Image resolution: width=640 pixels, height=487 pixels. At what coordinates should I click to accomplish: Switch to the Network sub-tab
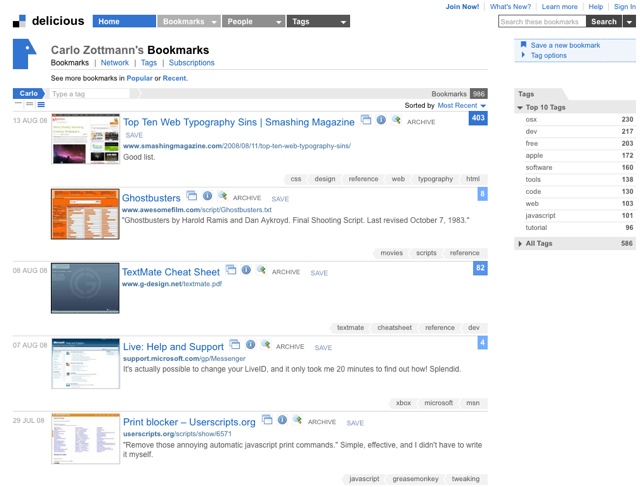point(115,62)
